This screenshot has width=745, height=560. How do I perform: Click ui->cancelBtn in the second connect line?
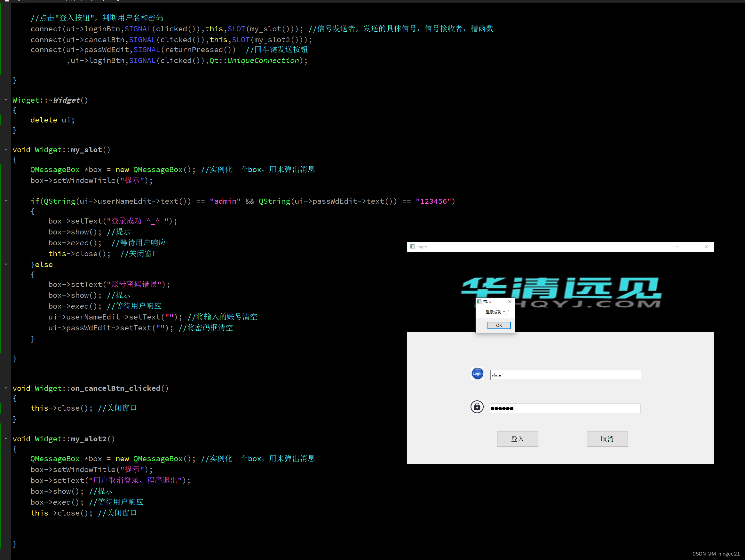[95, 40]
